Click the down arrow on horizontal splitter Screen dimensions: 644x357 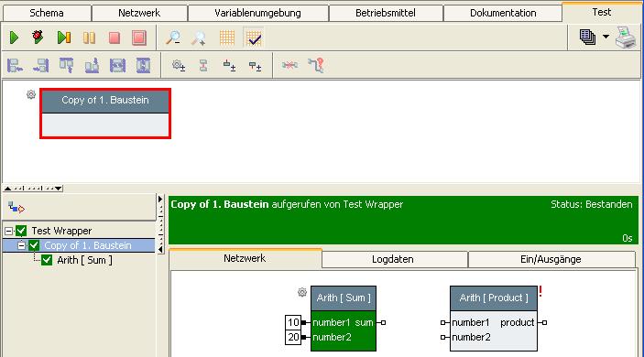59,189
